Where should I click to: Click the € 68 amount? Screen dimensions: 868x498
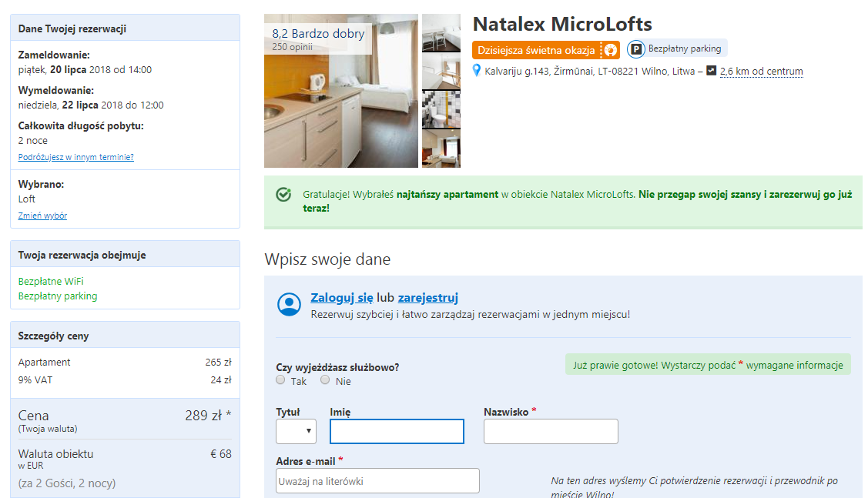tap(221, 453)
